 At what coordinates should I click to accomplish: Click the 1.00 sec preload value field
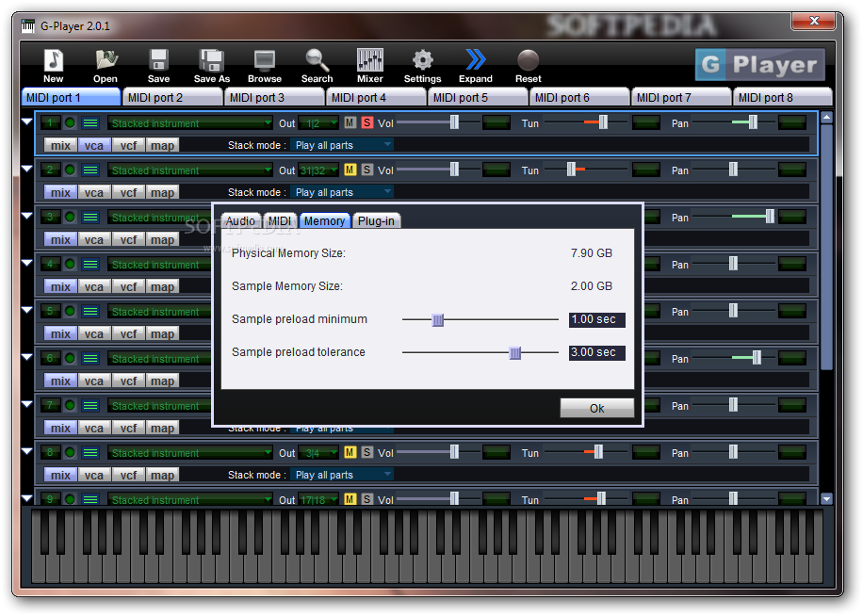pyautogui.click(x=597, y=319)
